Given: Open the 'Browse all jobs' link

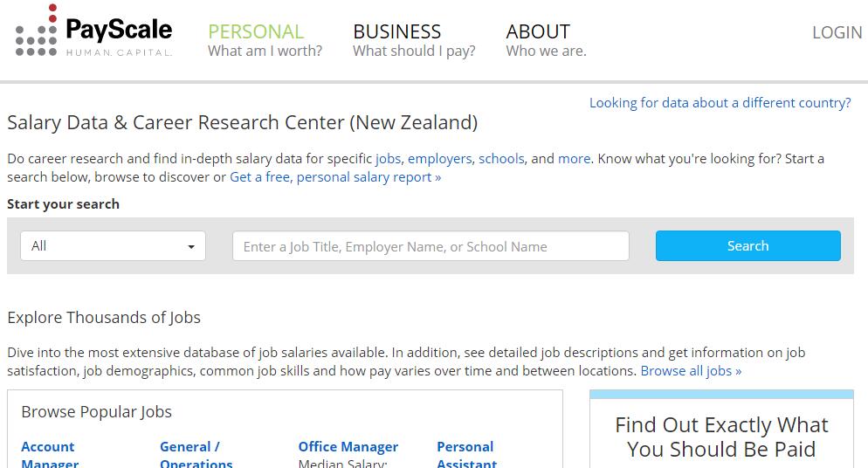Looking at the screenshot, I should click(x=691, y=371).
